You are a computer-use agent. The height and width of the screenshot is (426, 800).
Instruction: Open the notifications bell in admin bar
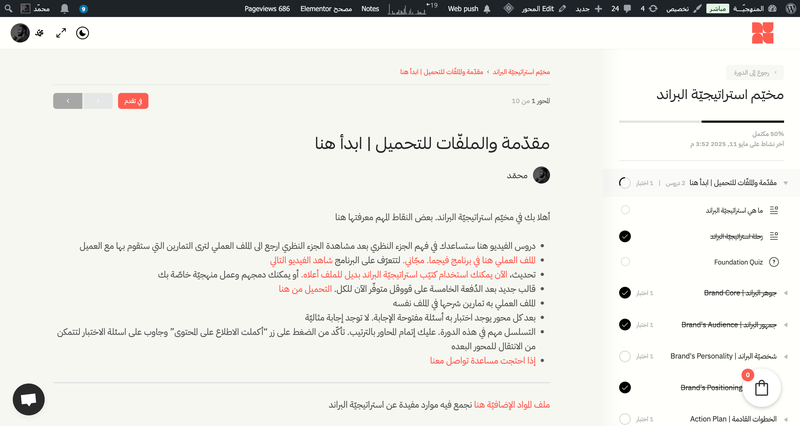[64, 9]
